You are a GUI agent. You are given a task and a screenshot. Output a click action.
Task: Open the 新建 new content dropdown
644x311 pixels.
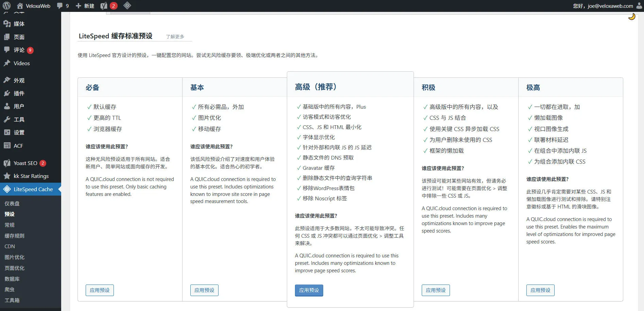pos(85,6)
